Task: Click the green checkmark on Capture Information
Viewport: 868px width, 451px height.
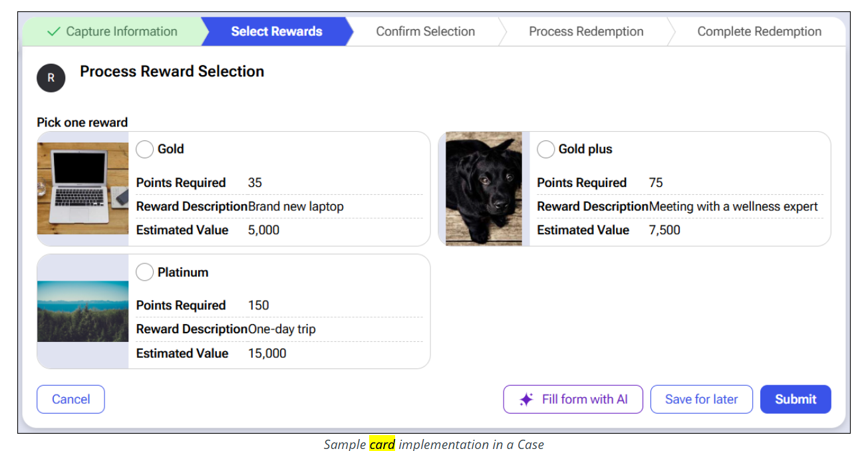Action: [x=54, y=31]
